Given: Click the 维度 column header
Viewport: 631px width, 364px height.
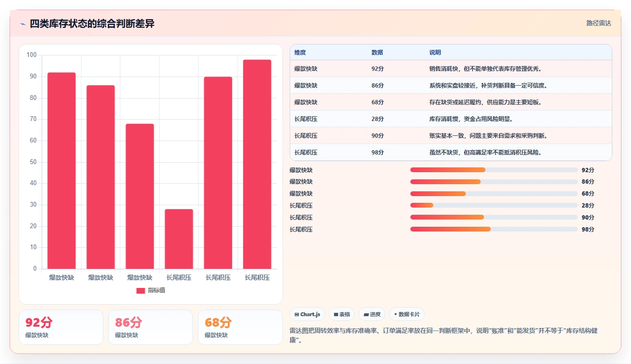Looking at the screenshot, I should (300, 53).
